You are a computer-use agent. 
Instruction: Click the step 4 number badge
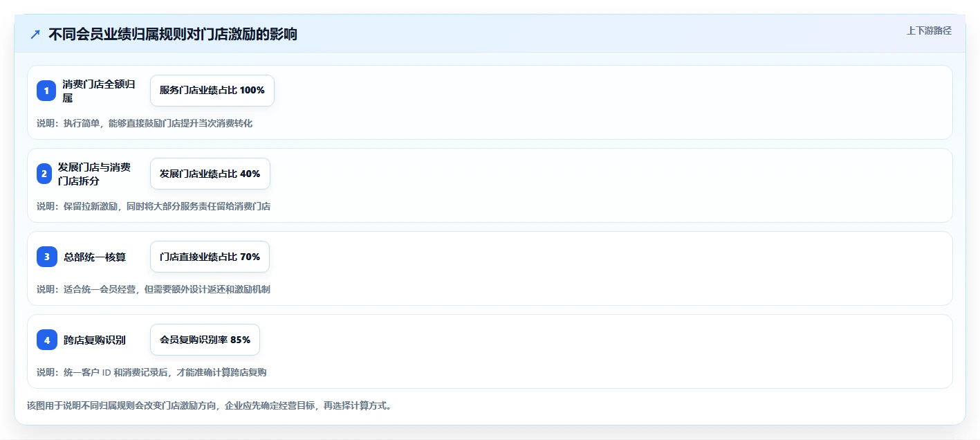(x=47, y=340)
